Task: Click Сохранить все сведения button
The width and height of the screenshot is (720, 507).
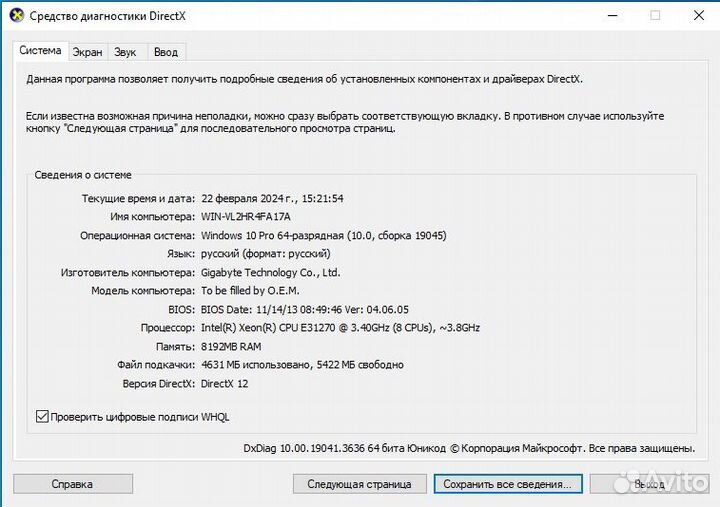Action: point(507,484)
